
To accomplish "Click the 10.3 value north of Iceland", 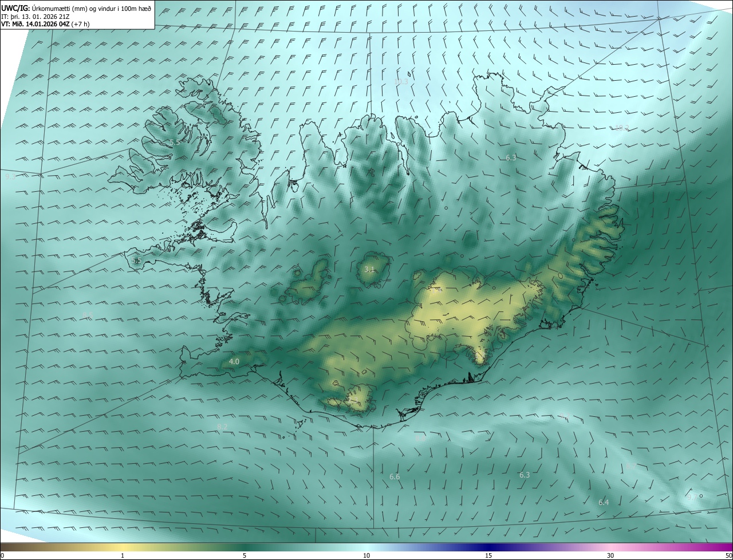I will [401, 82].
